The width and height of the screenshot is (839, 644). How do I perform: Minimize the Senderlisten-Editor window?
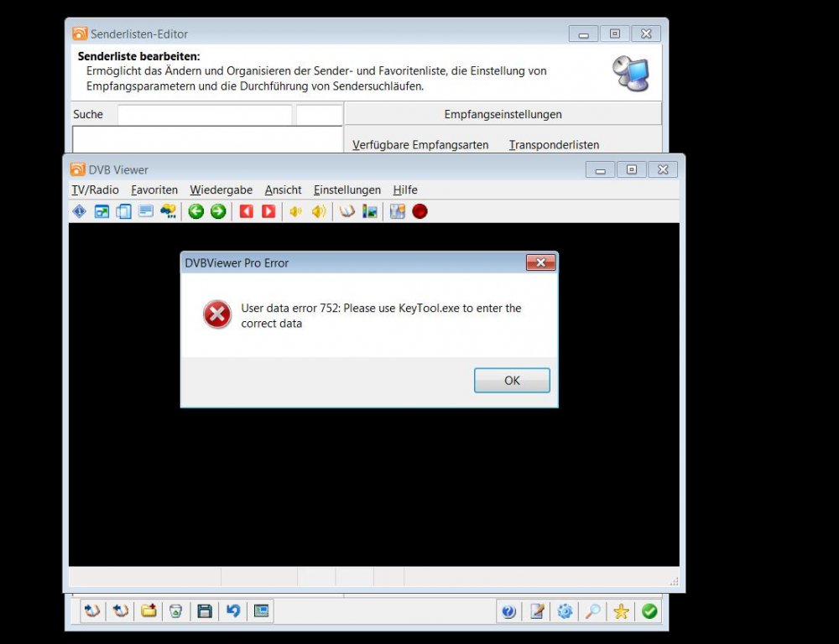coord(583,34)
